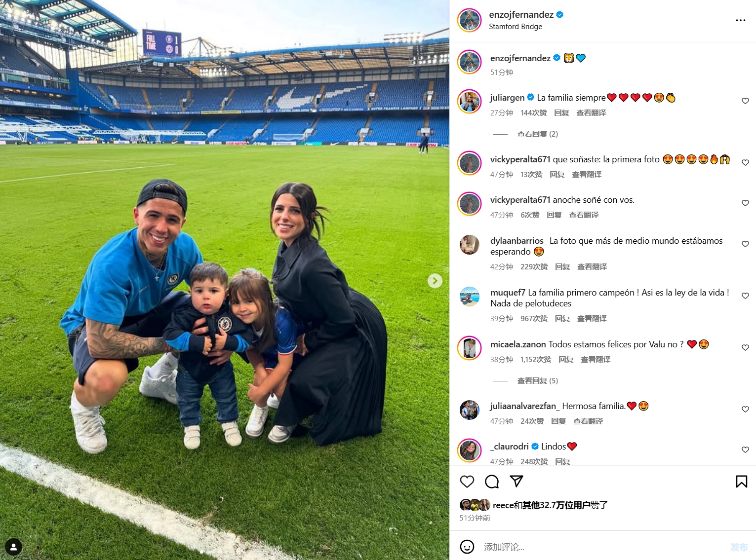Expand 查看回复 (5) under micaela.zanon's comment

[537, 381]
